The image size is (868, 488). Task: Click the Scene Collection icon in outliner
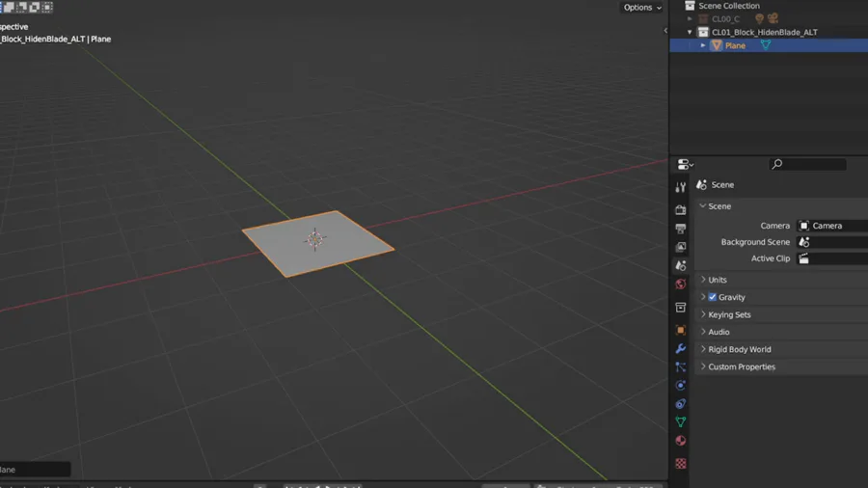690,6
